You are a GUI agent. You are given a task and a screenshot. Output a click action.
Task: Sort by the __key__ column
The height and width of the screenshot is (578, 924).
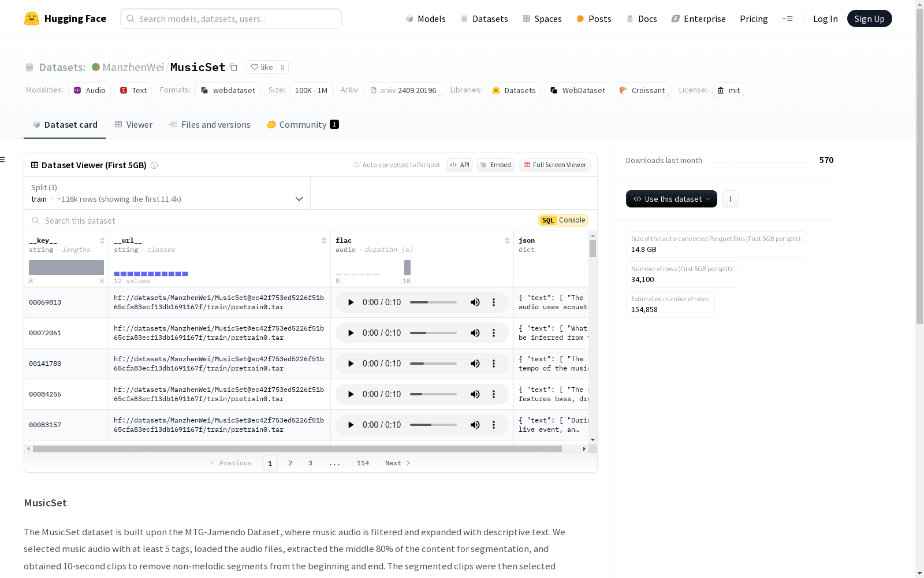[102, 240]
